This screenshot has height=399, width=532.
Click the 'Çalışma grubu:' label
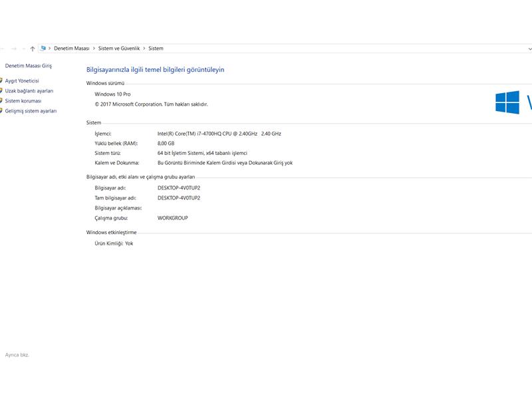point(111,218)
